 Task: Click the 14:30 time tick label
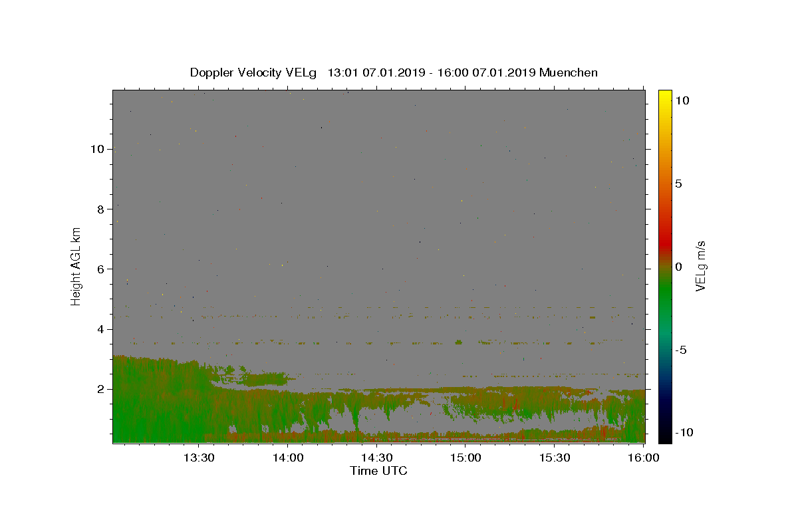click(376, 458)
